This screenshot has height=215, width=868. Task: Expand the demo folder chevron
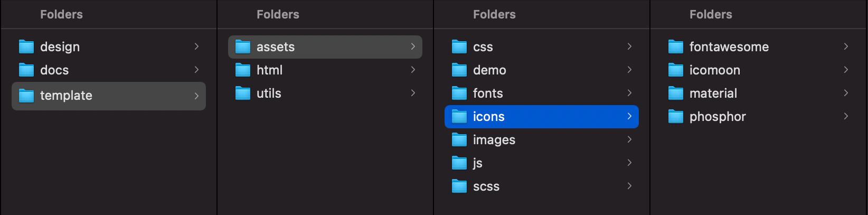tap(629, 70)
